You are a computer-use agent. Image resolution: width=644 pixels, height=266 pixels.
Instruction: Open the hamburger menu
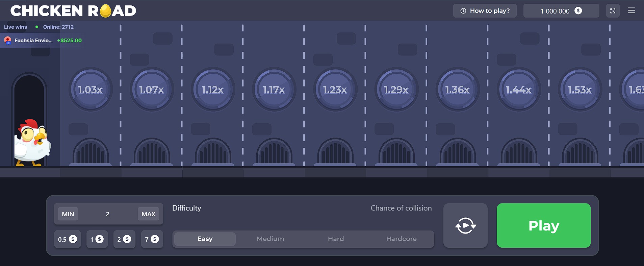(631, 11)
